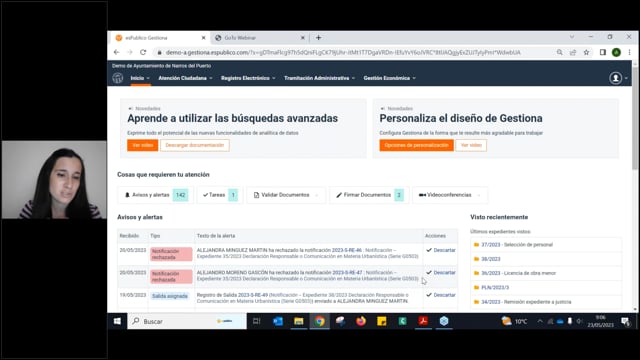The image size is (640, 360).
Task: Descartar the Salida asignada alert
Action: pyautogui.click(x=441, y=295)
